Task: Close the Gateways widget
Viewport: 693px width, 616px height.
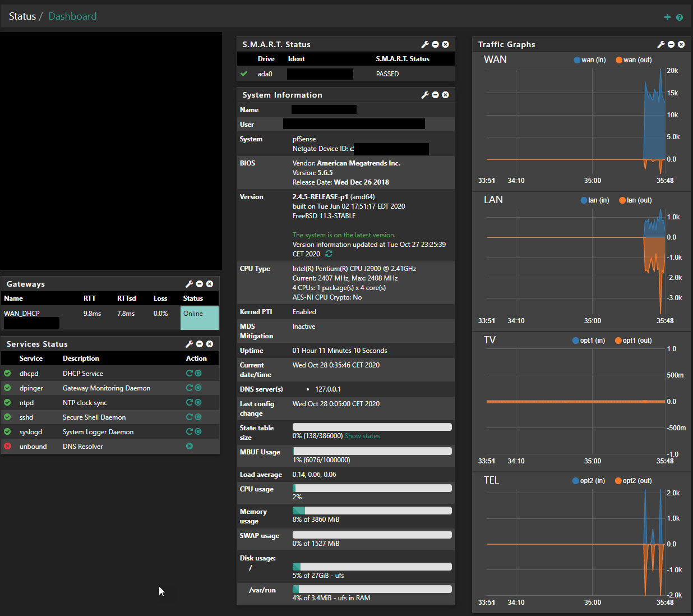Action: [210, 284]
